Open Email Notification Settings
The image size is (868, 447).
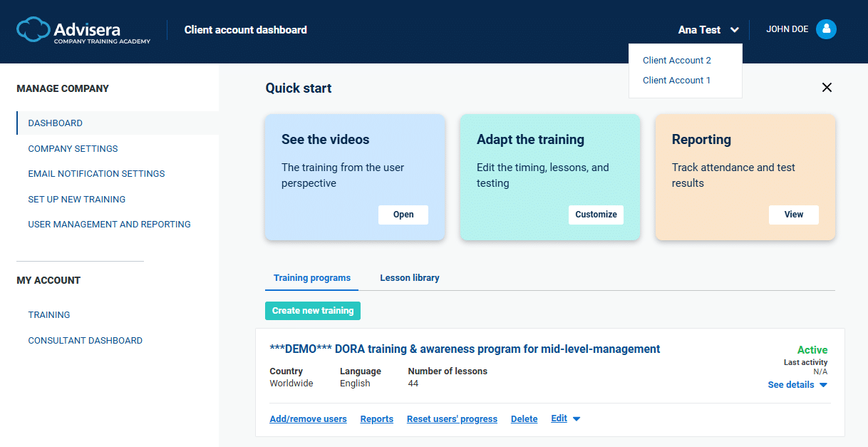(x=96, y=173)
